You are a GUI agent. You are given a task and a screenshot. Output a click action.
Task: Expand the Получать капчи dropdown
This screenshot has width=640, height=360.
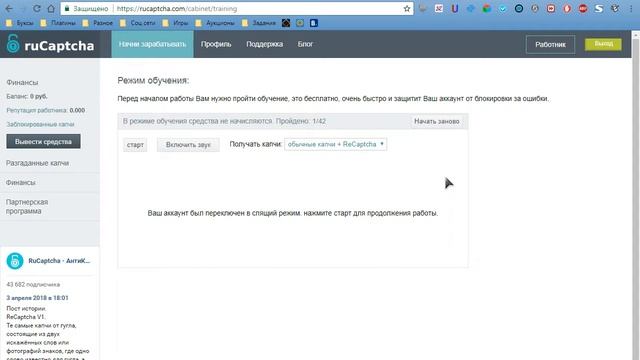[336, 144]
